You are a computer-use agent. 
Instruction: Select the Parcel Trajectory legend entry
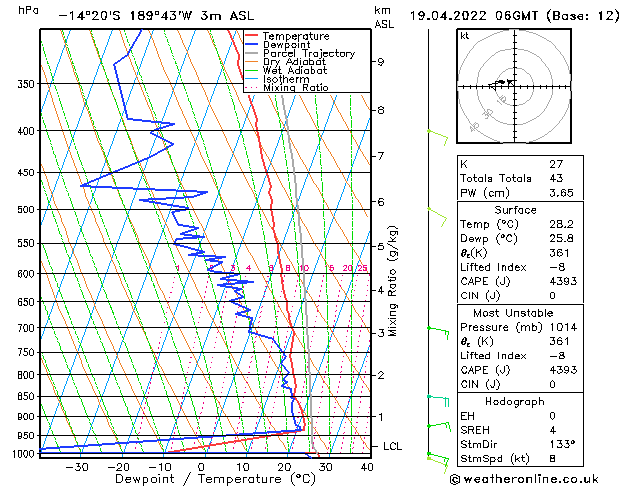coord(309,53)
